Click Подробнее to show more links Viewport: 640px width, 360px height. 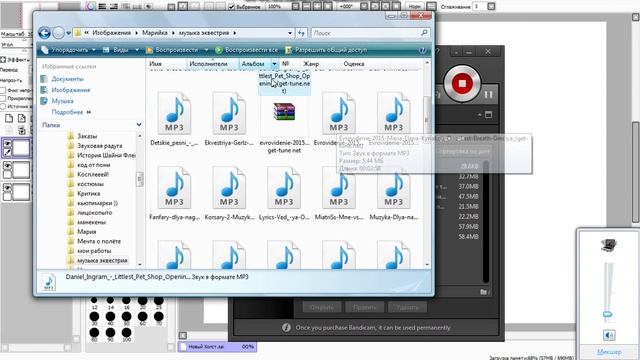(67, 112)
